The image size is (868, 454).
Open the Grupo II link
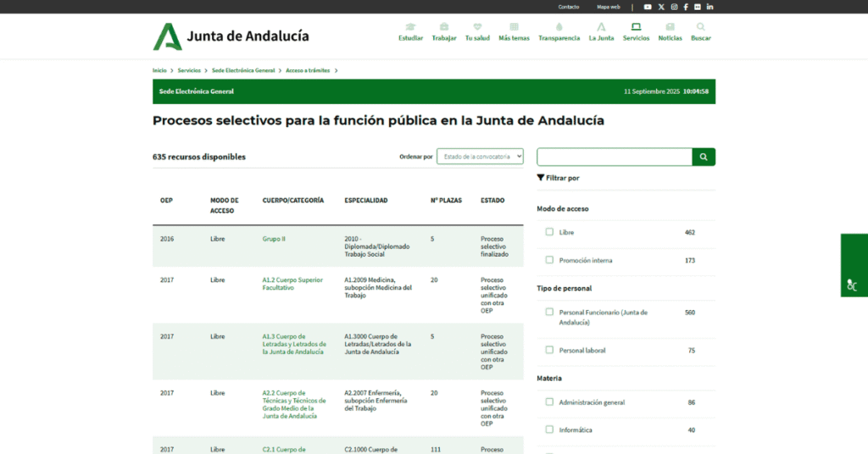[274, 239]
